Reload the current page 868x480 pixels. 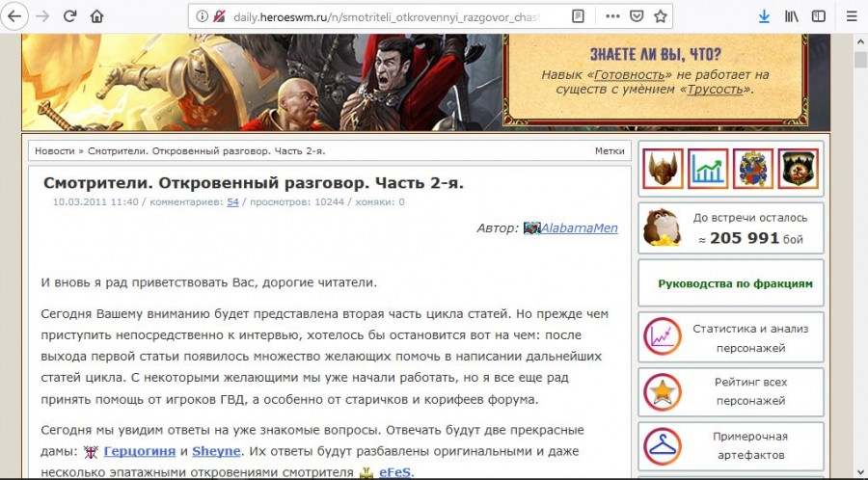69,16
